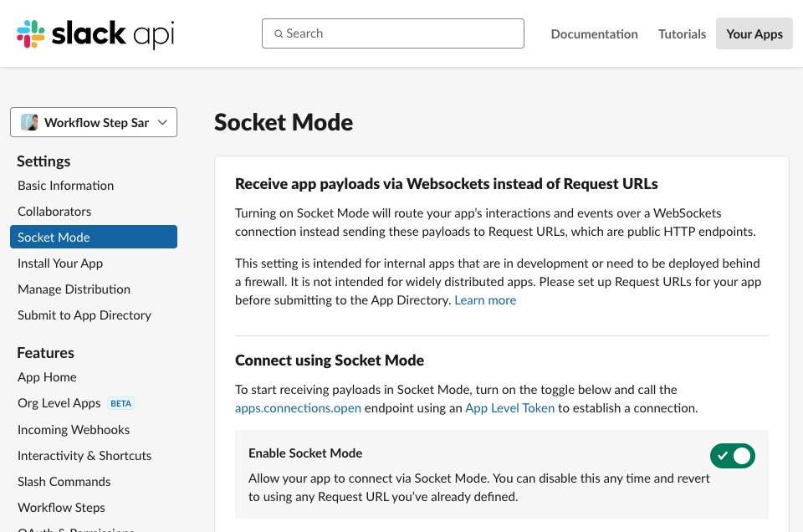Open the apps.connections.open endpoint link
The height and width of the screenshot is (532, 803).
pyautogui.click(x=298, y=408)
